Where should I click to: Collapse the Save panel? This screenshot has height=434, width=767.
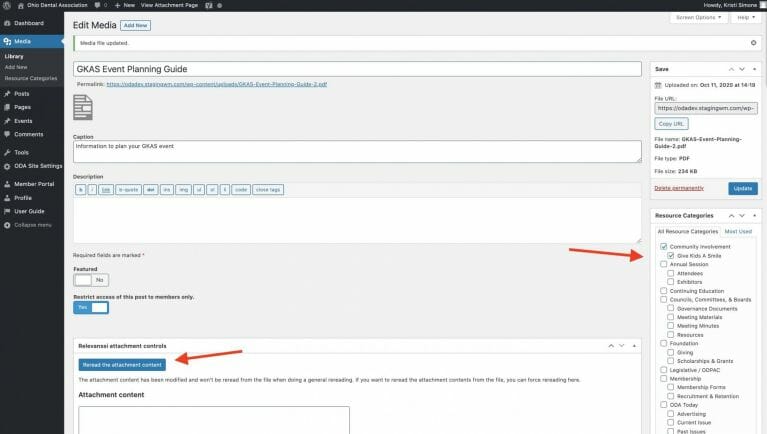(x=754, y=69)
